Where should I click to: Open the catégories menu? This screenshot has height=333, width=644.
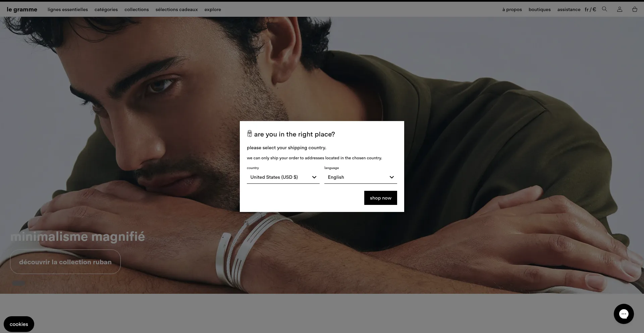point(106,9)
